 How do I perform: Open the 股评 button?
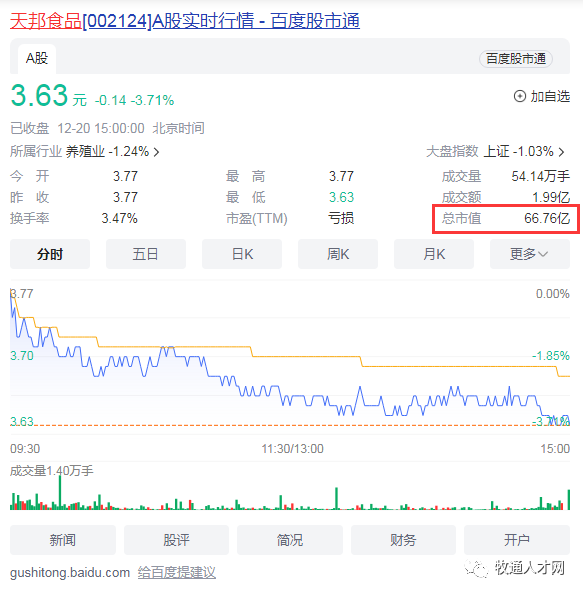click(x=176, y=540)
